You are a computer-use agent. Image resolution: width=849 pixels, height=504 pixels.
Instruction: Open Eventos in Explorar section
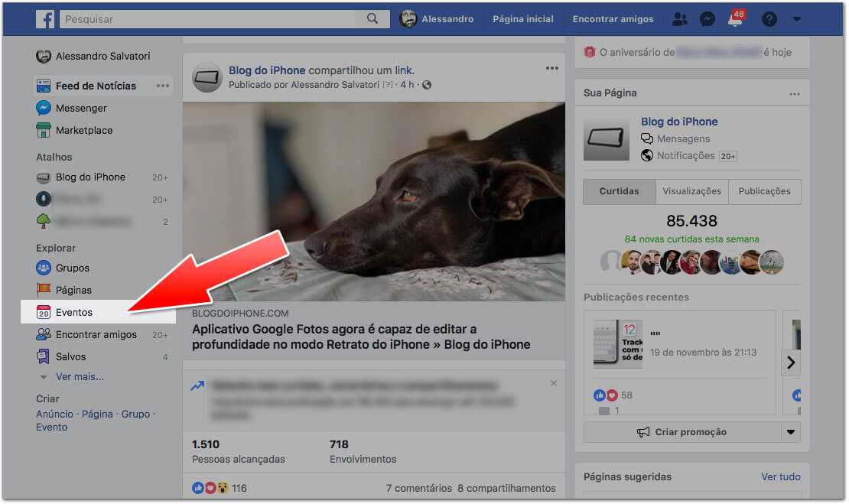tap(98, 312)
